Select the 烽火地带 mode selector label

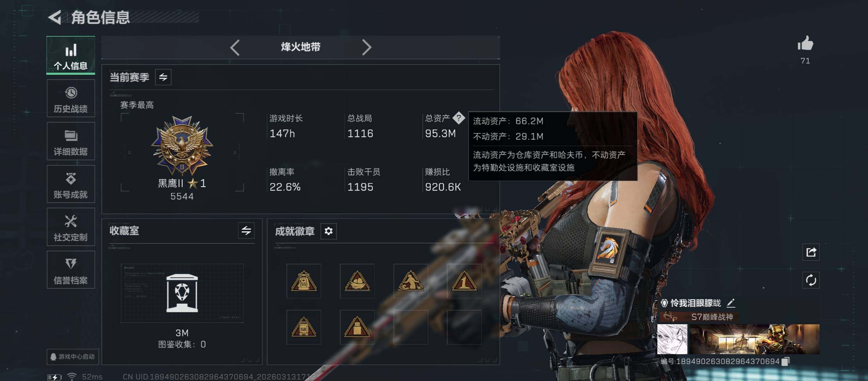(x=301, y=47)
